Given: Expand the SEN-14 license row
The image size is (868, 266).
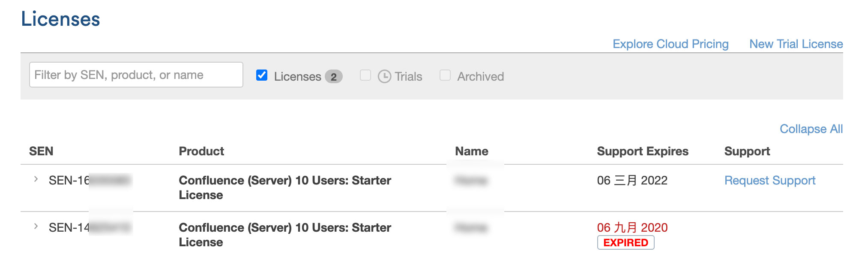Looking at the screenshot, I should [36, 227].
